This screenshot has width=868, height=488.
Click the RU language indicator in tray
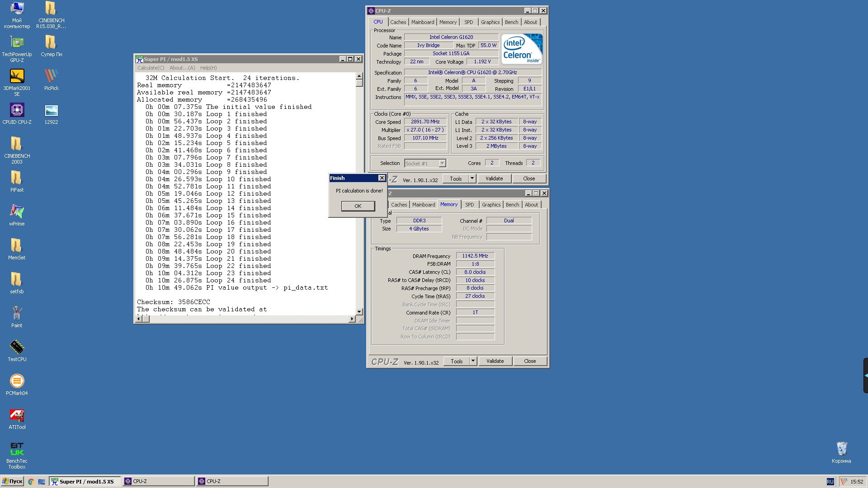point(830,482)
